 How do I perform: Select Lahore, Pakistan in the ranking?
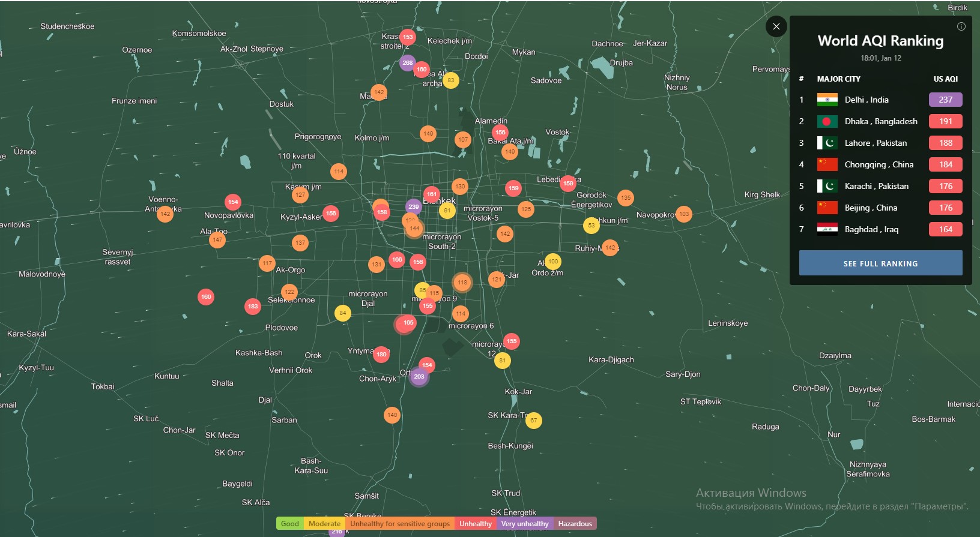(875, 143)
